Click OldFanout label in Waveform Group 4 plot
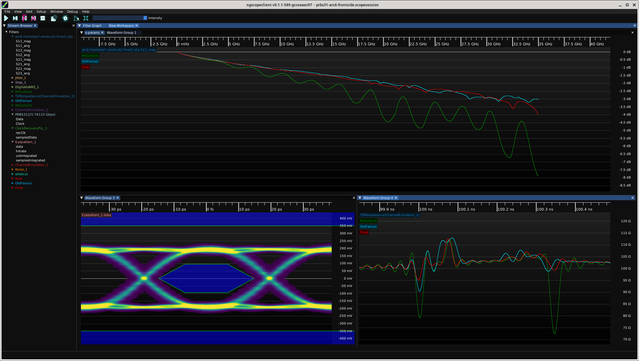Viewport: 639px width, 361px height. 368,227
